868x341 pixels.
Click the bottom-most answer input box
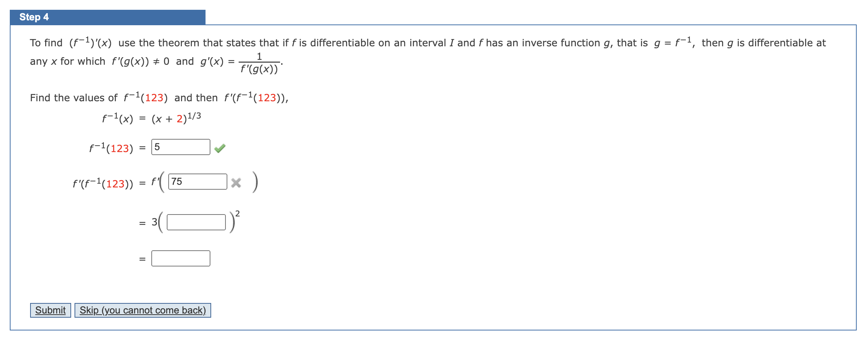(x=180, y=258)
